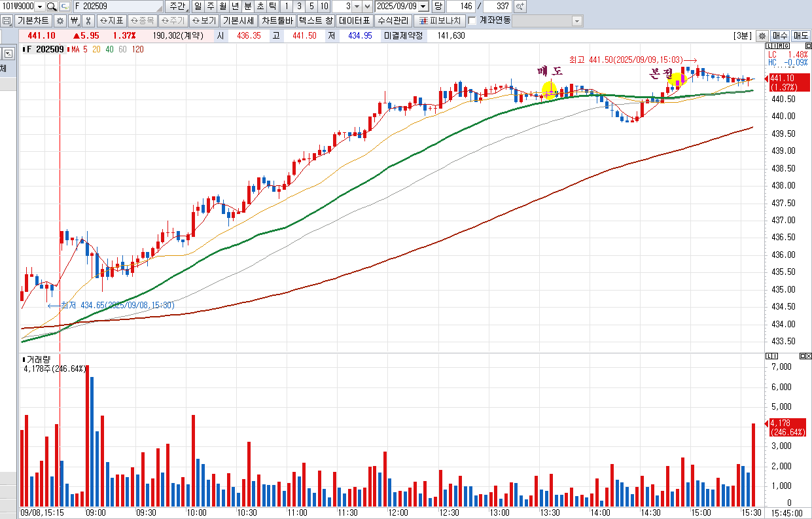The image size is (812, 519).
Task: Click the L icon above the price axis
Action: [x=768, y=46]
